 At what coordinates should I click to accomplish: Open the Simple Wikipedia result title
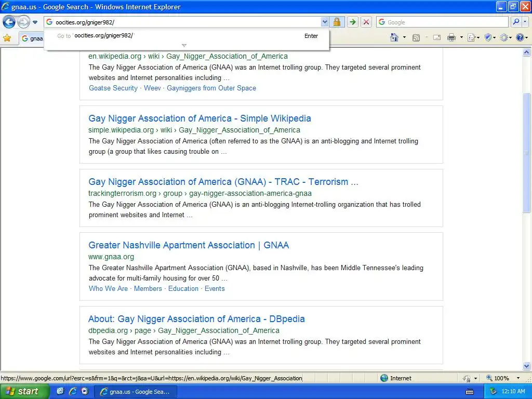point(199,118)
